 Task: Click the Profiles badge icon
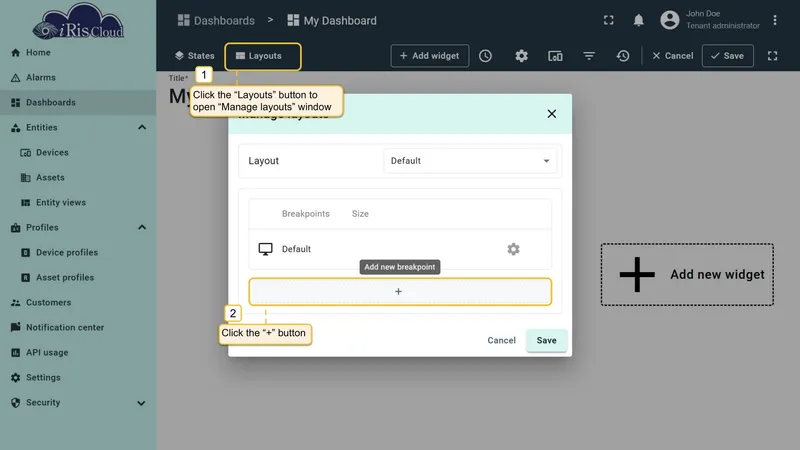tap(15, 228)
